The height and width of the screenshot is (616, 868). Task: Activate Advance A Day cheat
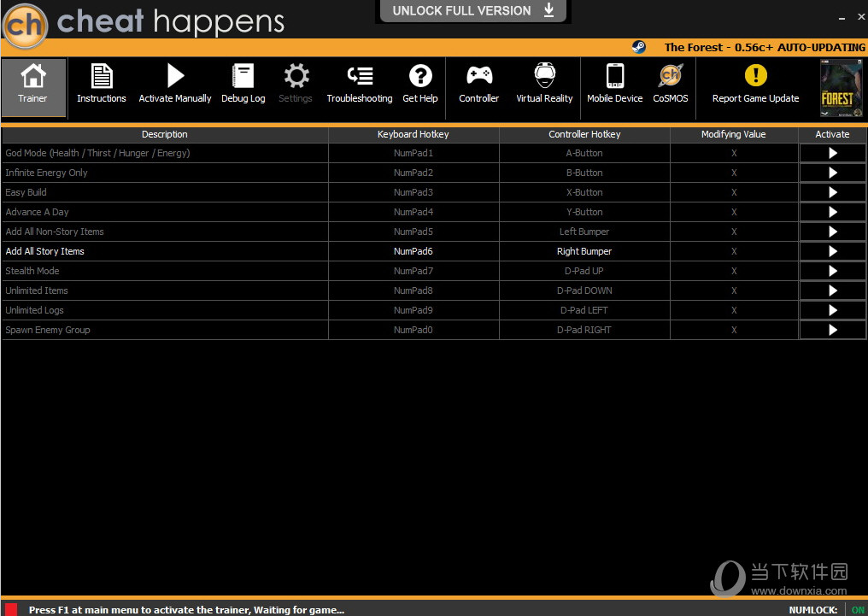click(833, 212)
